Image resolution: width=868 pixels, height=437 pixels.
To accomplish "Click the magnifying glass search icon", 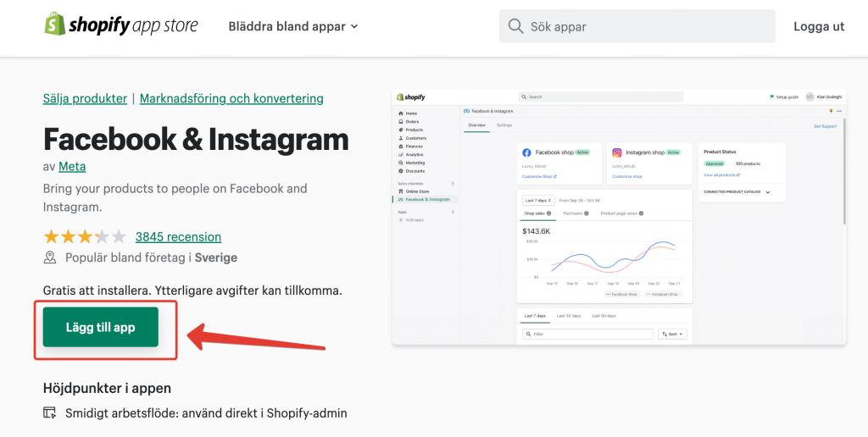I will pyautogui.click(x=515, y=26).
